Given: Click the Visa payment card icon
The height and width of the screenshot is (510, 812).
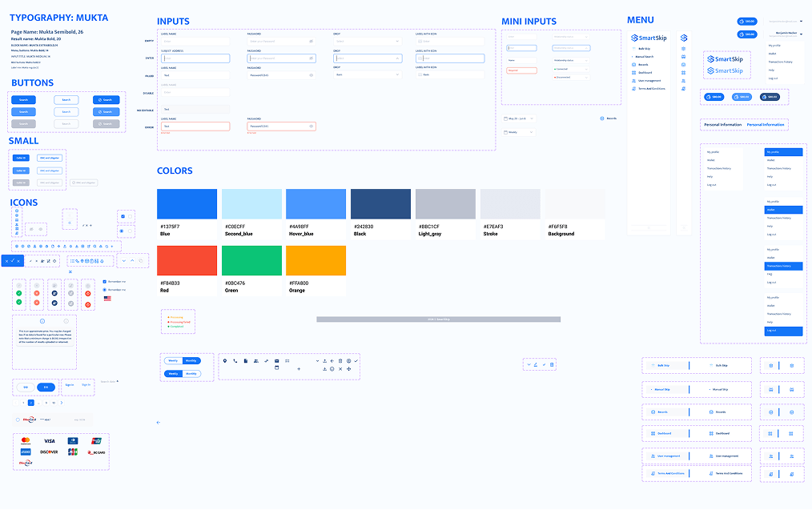Looking at the screenshot, I should pos(48,440).
